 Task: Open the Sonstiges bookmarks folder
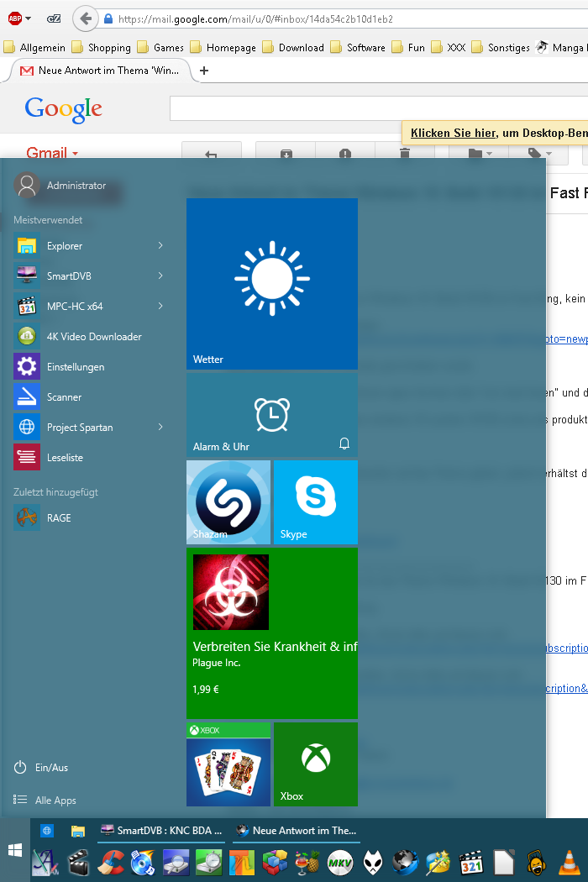[501, 47]
